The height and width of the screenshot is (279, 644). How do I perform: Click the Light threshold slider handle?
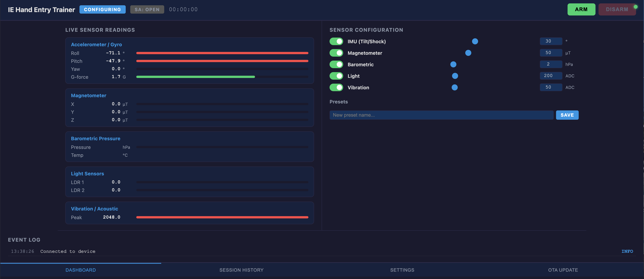455,76
